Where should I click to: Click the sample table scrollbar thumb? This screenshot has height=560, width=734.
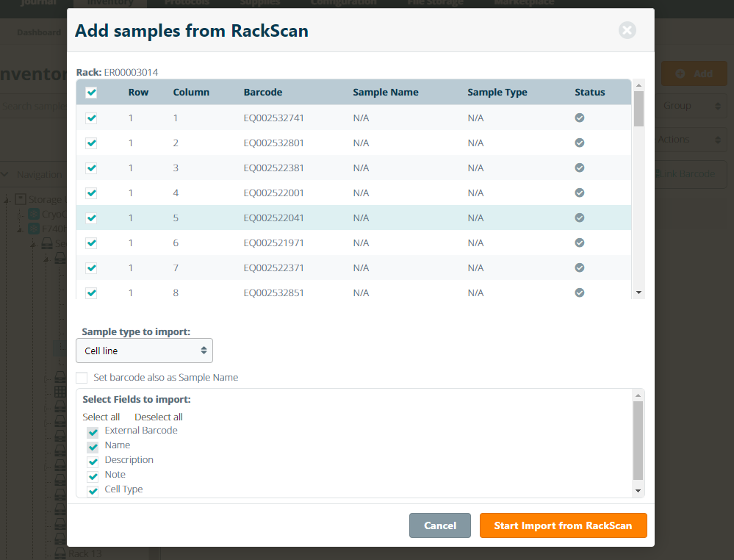pos(638,109)
